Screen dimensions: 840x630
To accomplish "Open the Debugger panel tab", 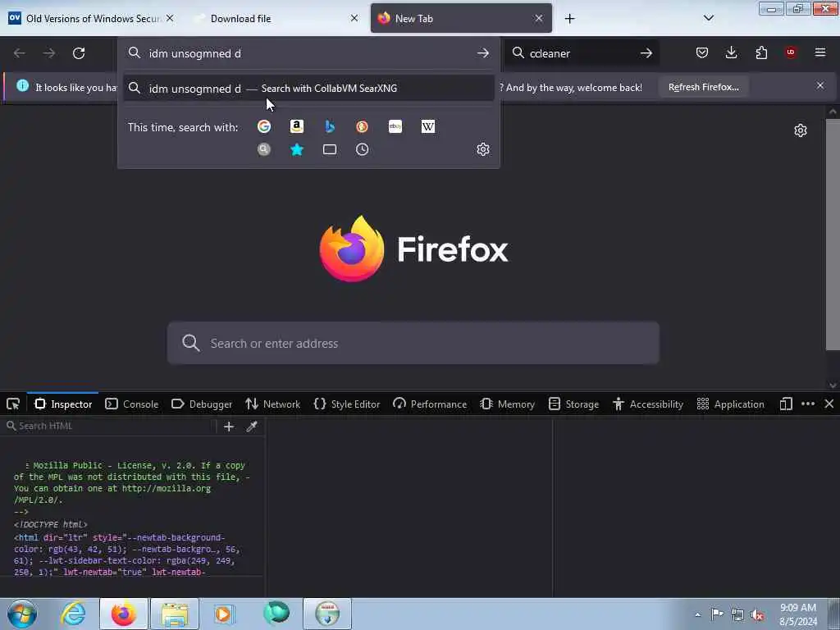I will pyautogui.click(x=202, y=404).
